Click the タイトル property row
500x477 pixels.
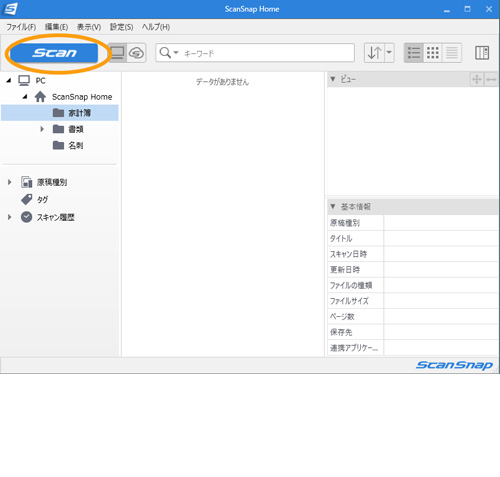(x=413, y=238)
